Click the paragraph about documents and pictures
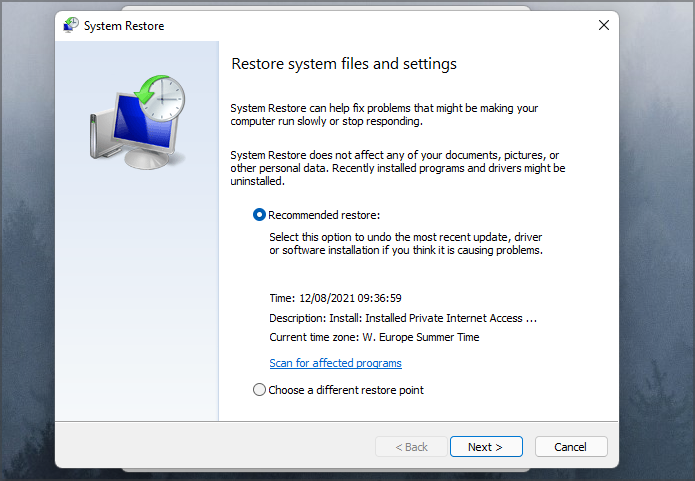 coord(398,168)
